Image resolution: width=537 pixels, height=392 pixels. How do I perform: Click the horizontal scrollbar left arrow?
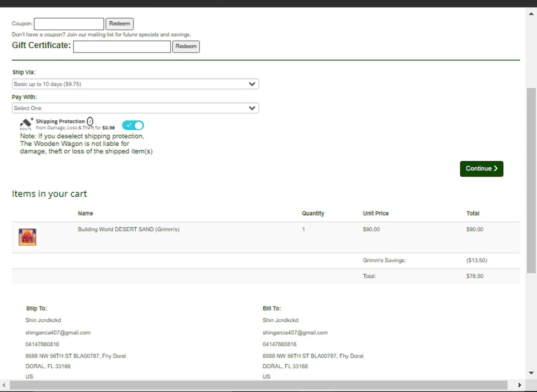pyautogui.click(x=4, y=385)
